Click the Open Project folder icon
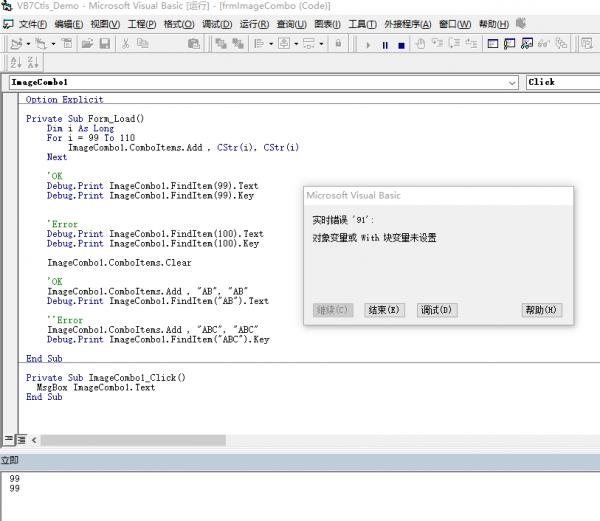Image resolution: width=600 pixels, height=521 pixels. pyautogui.click(x=88, y=44)
